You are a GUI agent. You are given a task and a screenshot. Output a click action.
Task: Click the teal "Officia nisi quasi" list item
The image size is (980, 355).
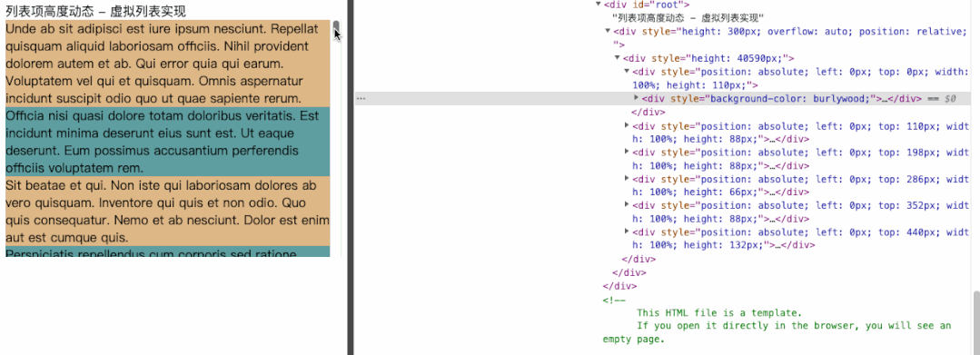coord(167,142)
